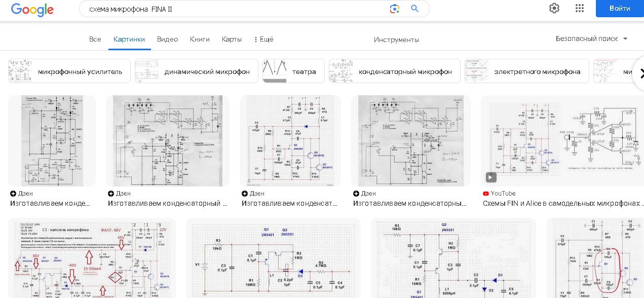Open Инструменты search tools
This screenshot has height=298, width=644.
tap(396, 40)
